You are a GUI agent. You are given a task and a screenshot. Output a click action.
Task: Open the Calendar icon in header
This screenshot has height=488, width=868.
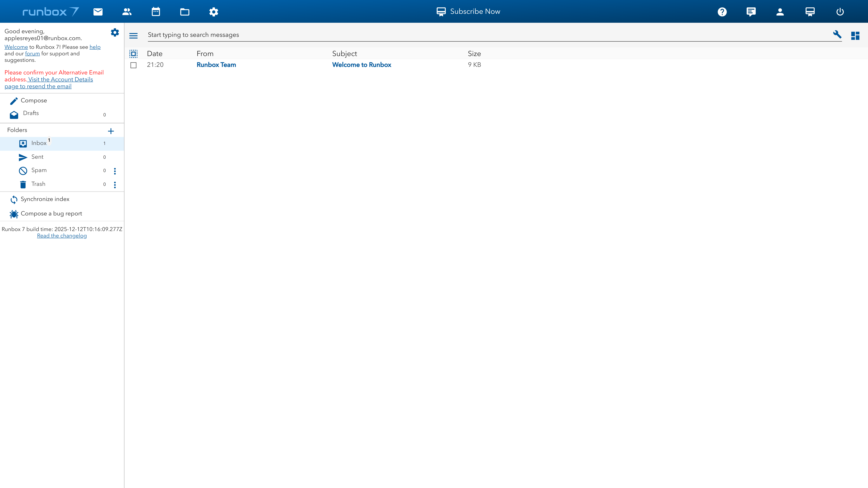(156, 12)
